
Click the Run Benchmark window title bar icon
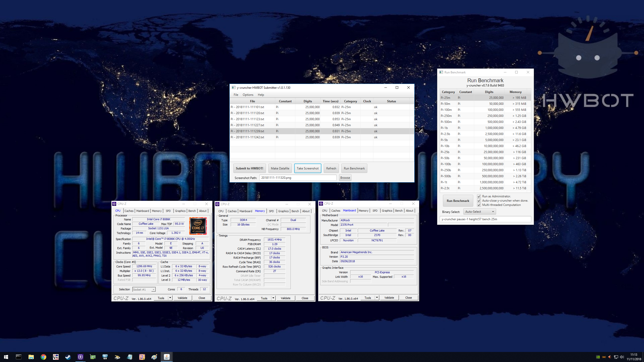click(x=441, y=72)
